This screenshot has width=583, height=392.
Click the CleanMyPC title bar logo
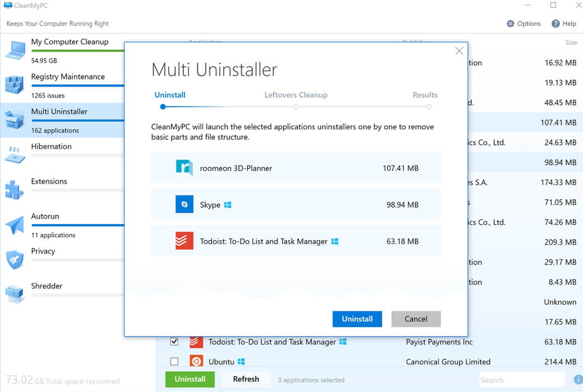pyautogui.click(x=8, y=5)
